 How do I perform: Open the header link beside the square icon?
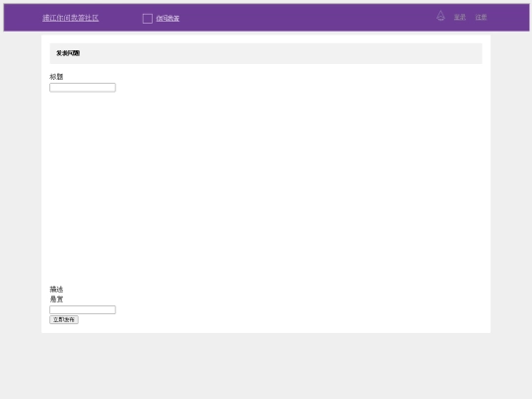[x=167, y=19]
